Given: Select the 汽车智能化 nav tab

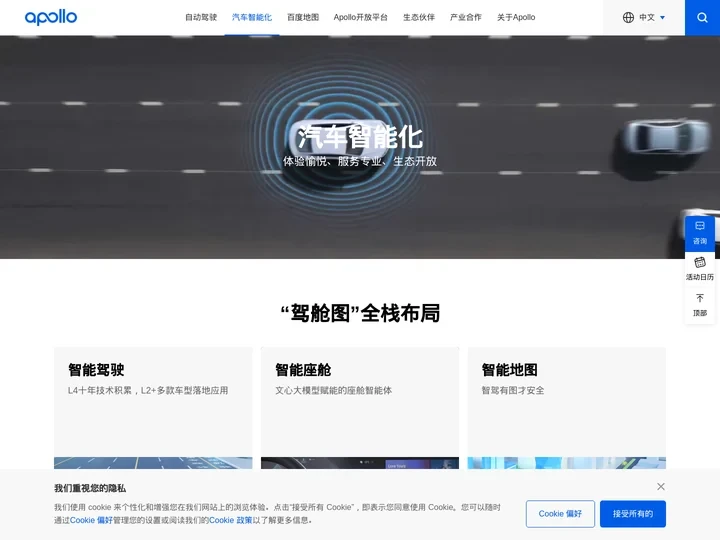Looking at the screenshot, I should [x=252, y=17].
